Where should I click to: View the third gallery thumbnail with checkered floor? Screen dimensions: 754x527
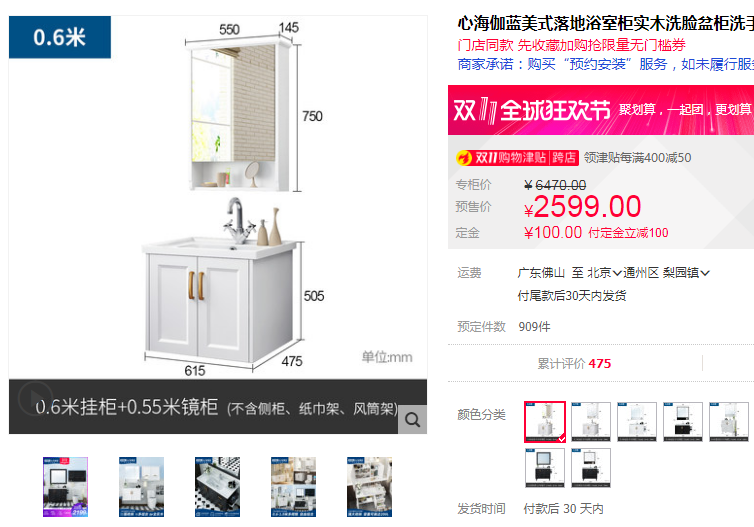[217, 487]
